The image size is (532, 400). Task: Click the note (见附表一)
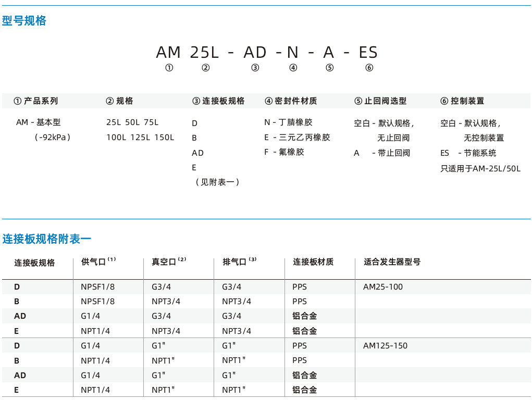[x=217, y=182]
